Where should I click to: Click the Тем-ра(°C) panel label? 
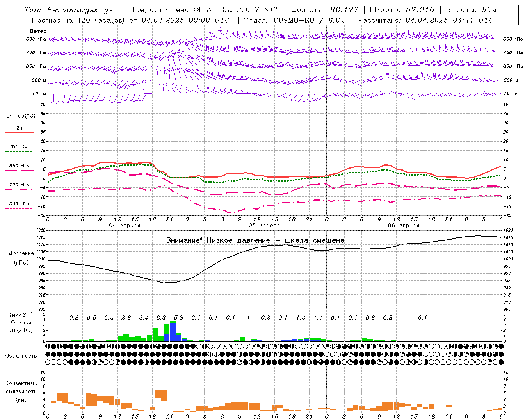[x=19, y=116]
